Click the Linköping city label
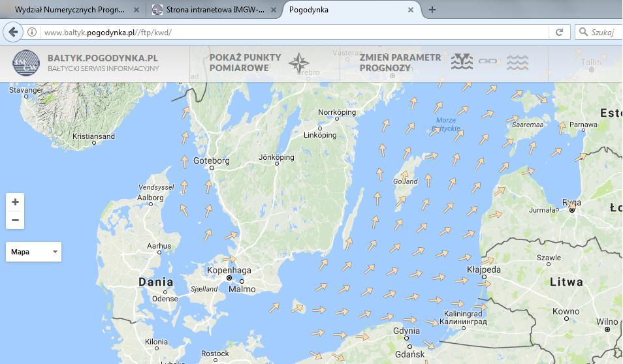 point(320,135)
